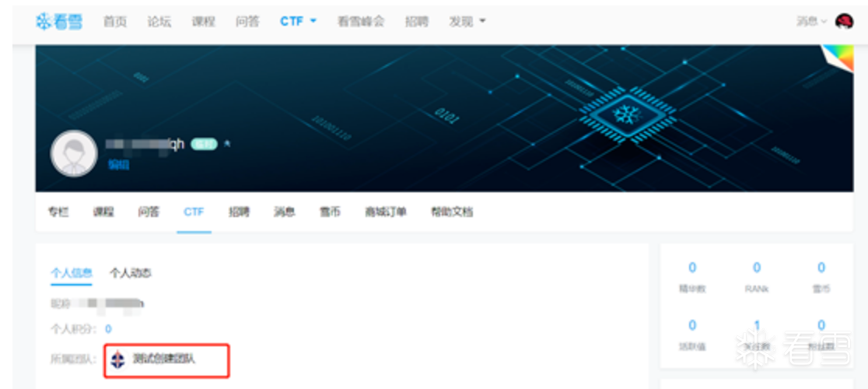Switch to the 消息 profile tab

tap(284, 212)
